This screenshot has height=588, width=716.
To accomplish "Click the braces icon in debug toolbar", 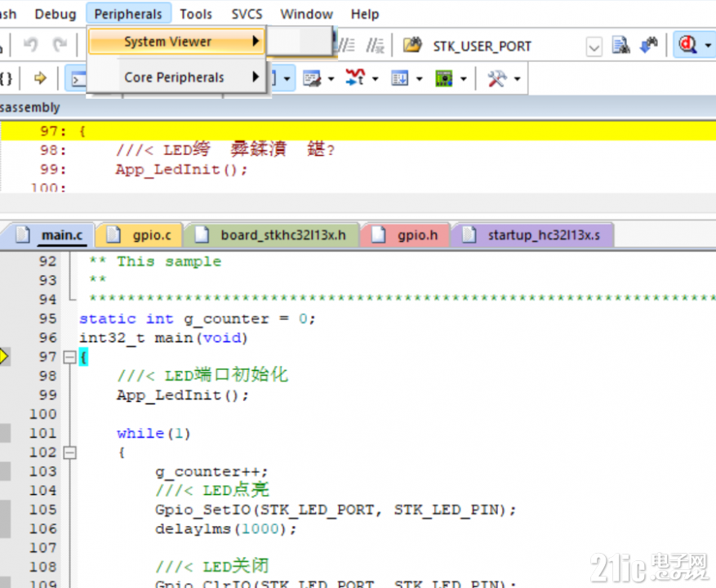I will click(6, 78).
